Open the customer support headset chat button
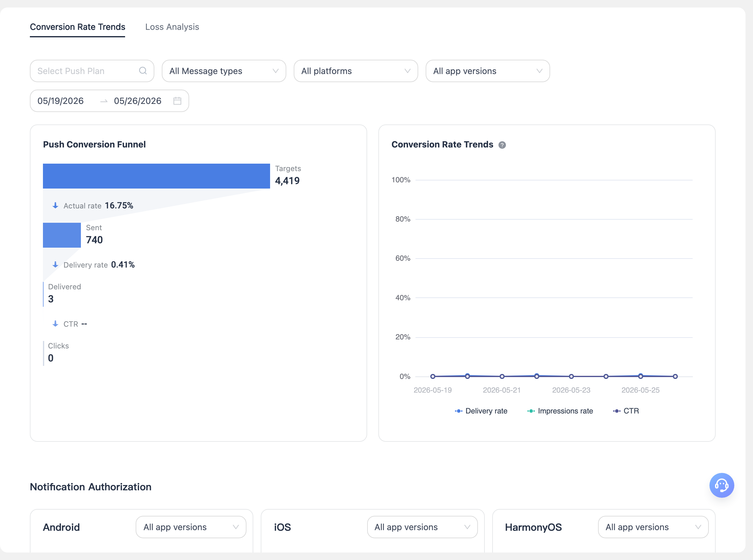 tap(722, 485)
